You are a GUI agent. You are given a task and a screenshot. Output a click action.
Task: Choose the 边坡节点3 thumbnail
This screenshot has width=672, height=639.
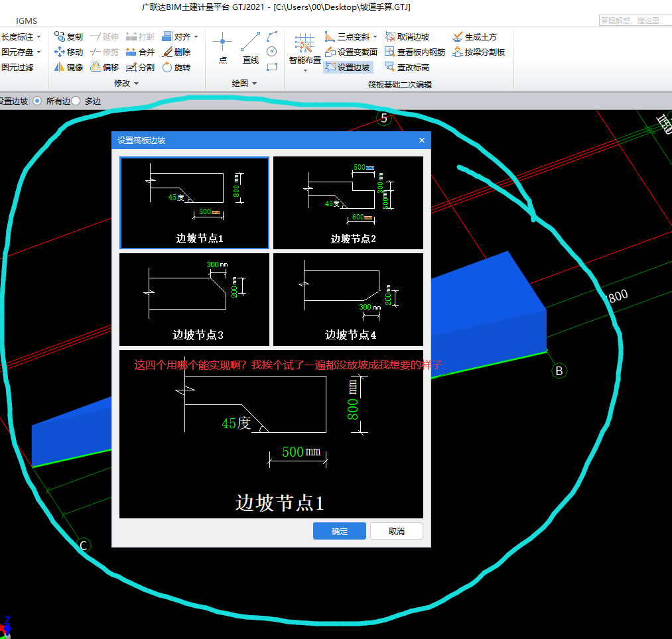194,300
